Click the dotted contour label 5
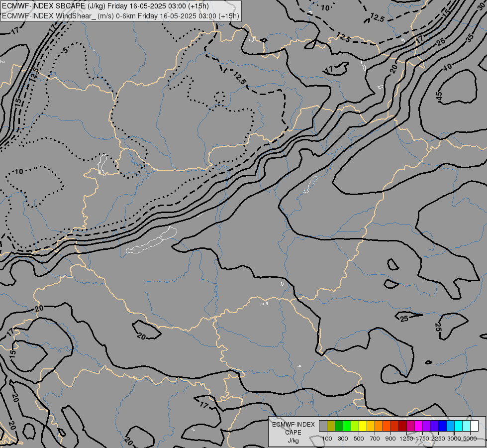 65,50
